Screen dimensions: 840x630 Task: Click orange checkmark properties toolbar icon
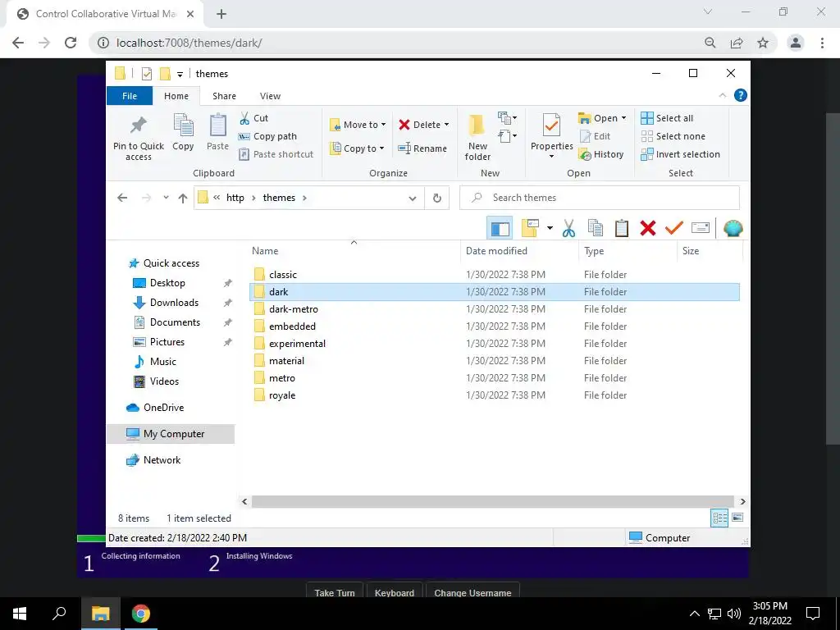click(674, 228)
